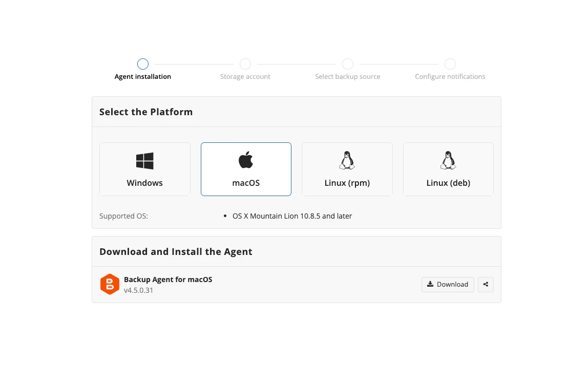Click the Apple logo icon
This screenshot has width=588, height=386.
click(246, 160)
